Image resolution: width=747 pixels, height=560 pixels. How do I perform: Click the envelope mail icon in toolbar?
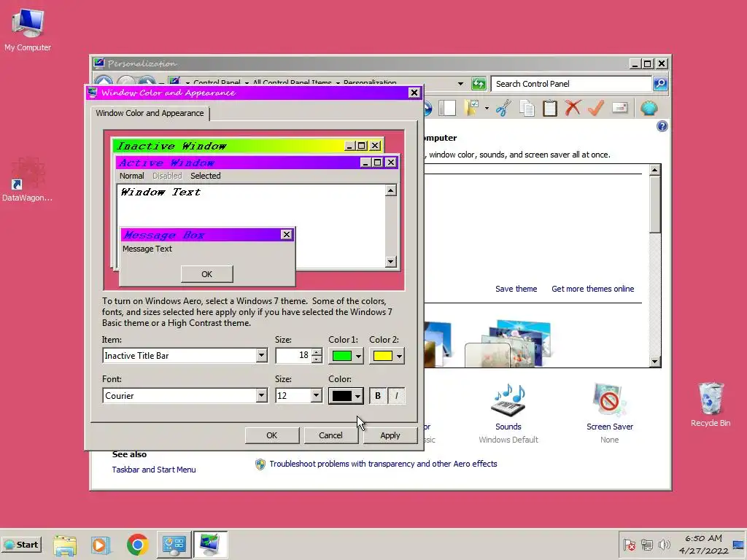point(619,108)
